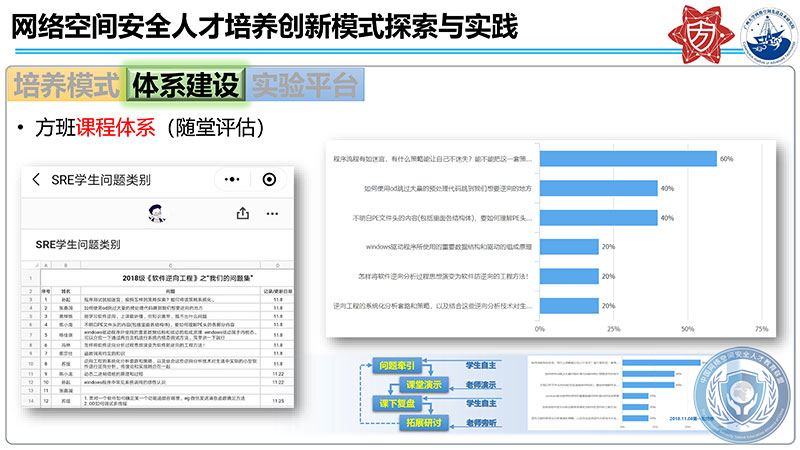Click the SRE学生问题类别 document heading above the table
This screenshot has height=450, width=800.
(x=78, y=244)
